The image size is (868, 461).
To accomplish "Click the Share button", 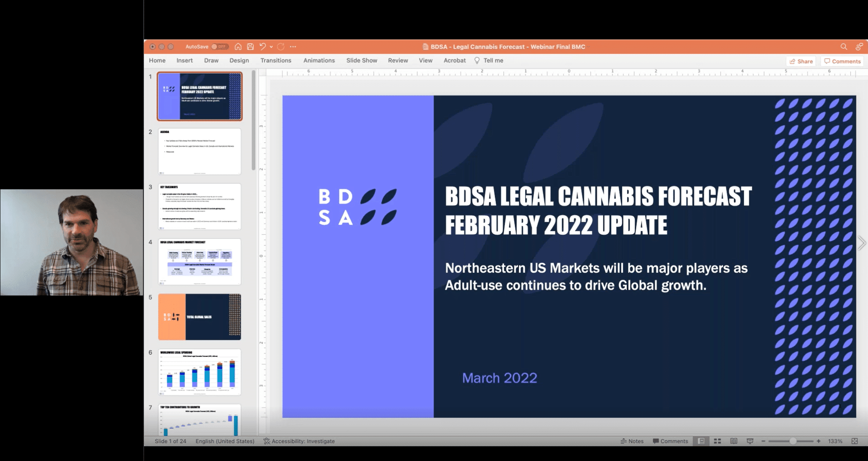I will (x=801, y=61).
